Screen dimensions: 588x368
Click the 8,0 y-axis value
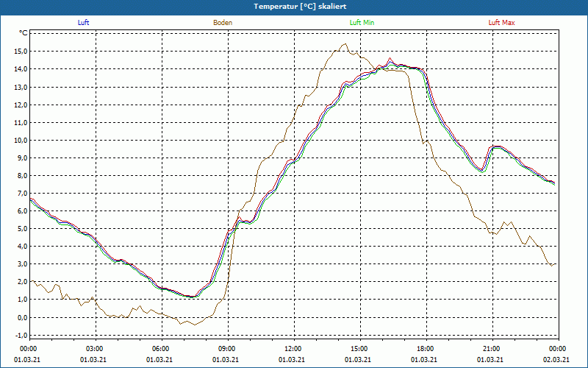pyautogui.click(x=23, y=175)
